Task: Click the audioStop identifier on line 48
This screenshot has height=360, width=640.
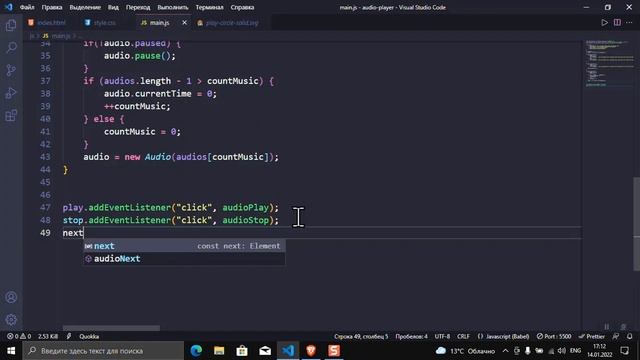Action: pos(245,220)
